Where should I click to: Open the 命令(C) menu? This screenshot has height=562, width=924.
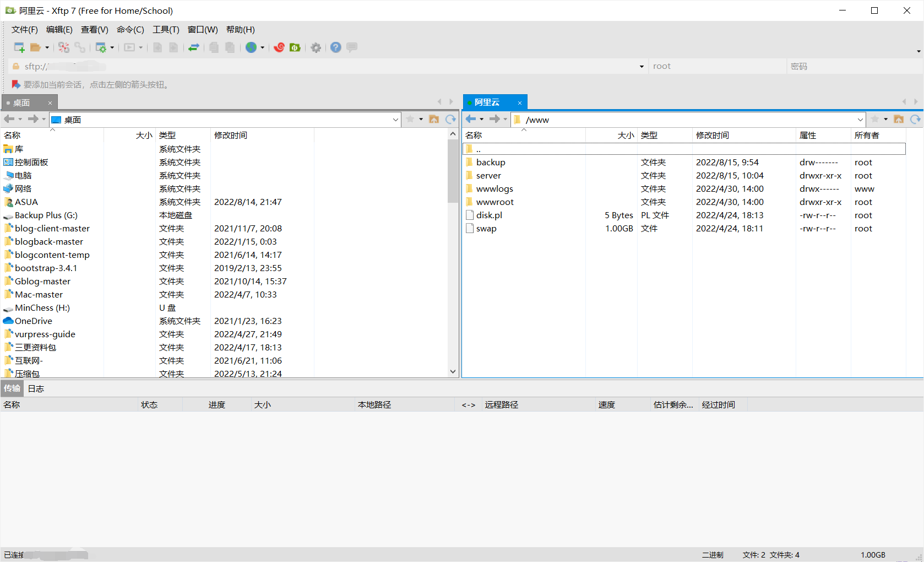click(131, 30)
